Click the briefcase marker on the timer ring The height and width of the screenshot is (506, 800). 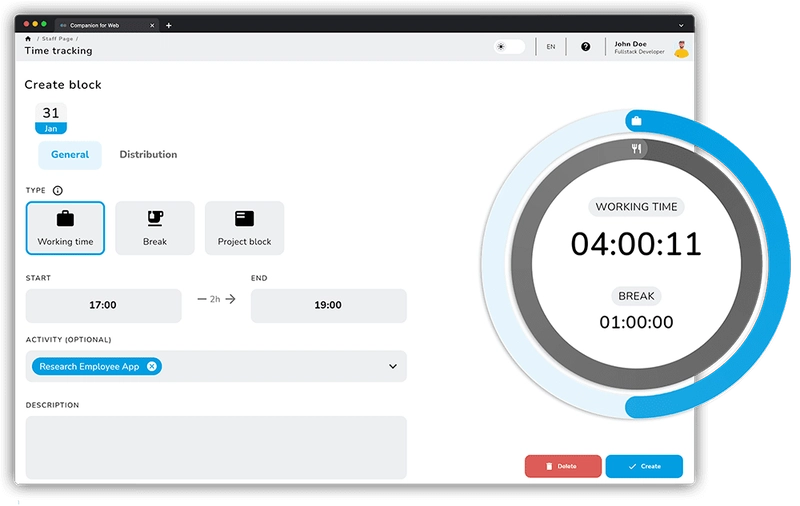636,121
